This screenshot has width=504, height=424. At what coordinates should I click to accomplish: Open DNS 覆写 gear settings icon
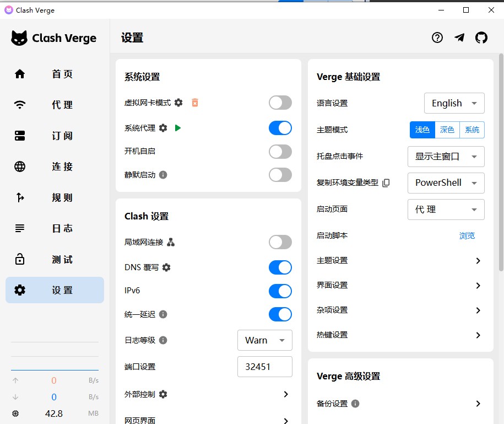coord(166,267)
